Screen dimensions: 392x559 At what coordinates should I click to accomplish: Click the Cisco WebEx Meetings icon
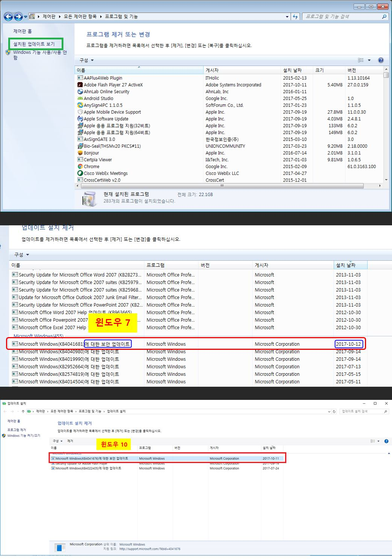[80, 173]
